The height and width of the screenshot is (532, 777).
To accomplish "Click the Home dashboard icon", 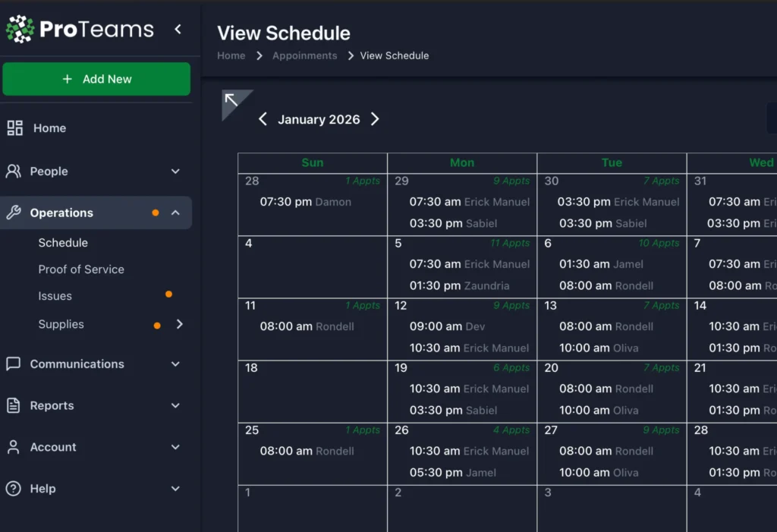I will click(x=14, y=128).
